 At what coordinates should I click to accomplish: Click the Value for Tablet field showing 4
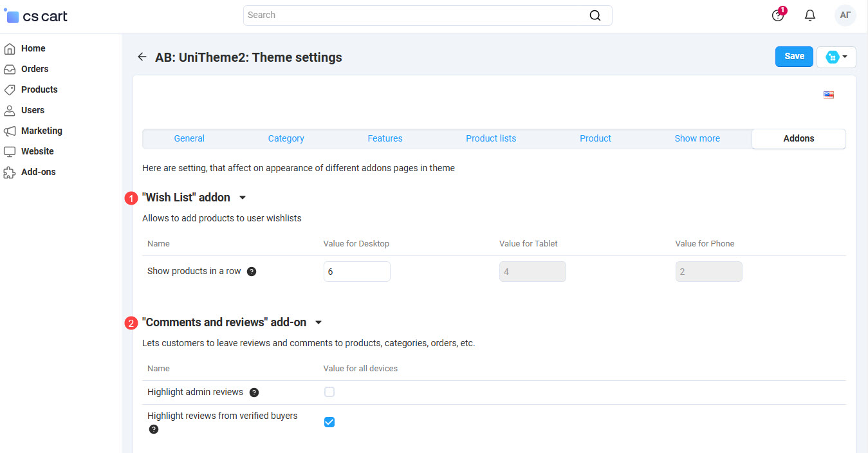pos(533,272)
